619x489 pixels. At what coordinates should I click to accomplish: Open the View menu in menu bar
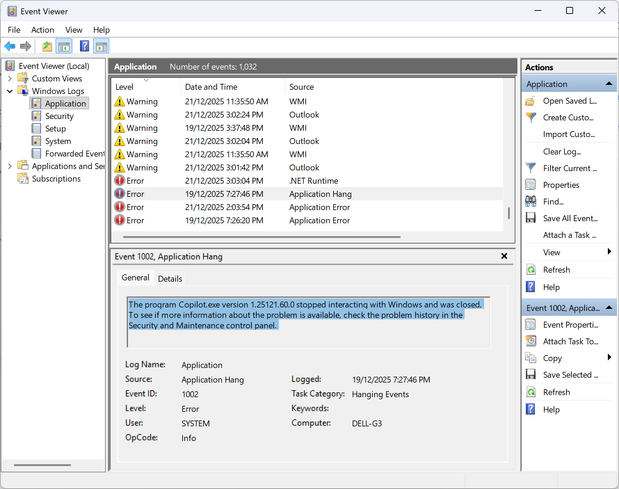pos(74,30)
